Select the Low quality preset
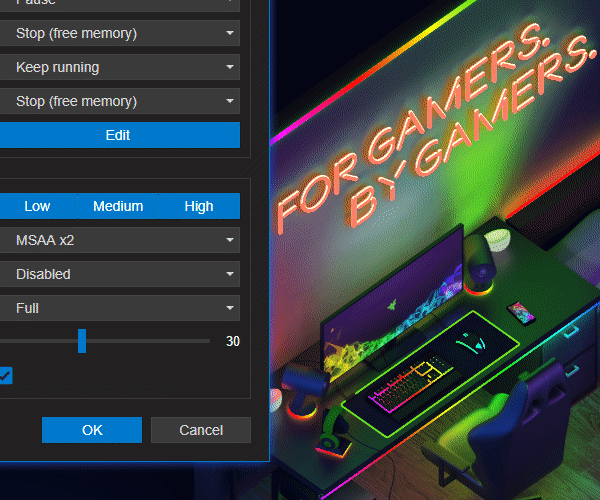This screenshot has width=600, height=500. (x=37, y=206)
